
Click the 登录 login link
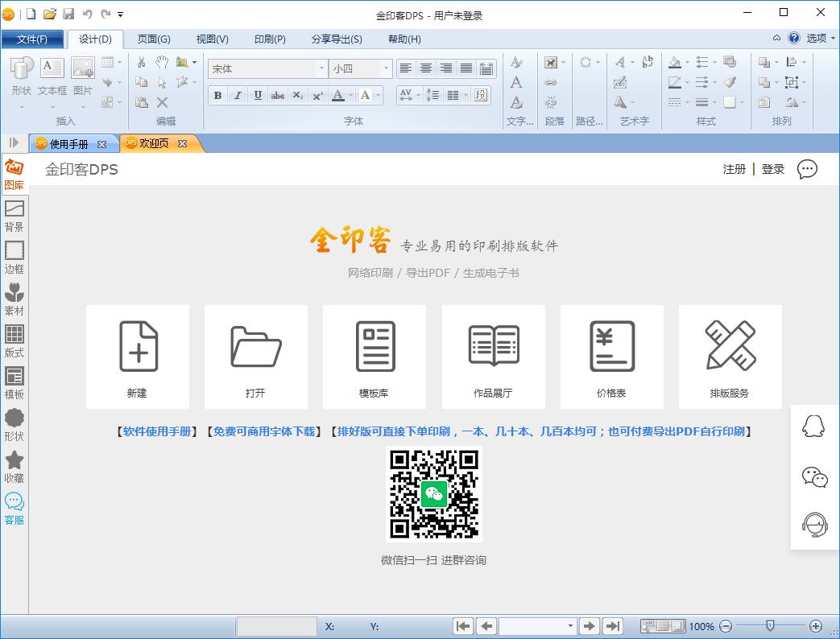(773, 169)
